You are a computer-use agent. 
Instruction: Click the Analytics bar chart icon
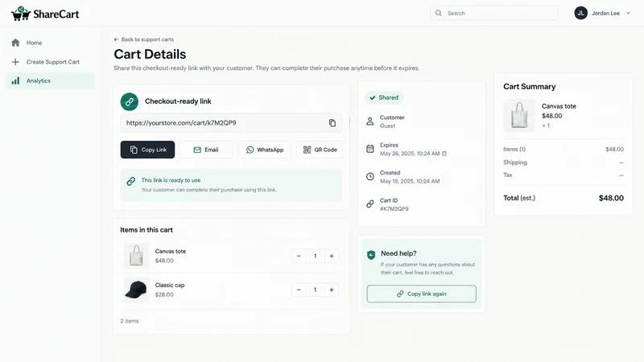[x=15, y=81]
